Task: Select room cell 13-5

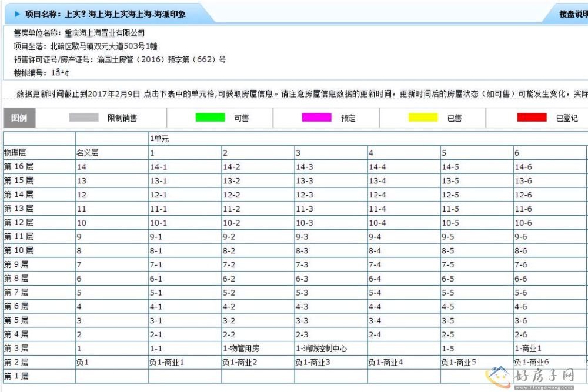Action: 477,180
